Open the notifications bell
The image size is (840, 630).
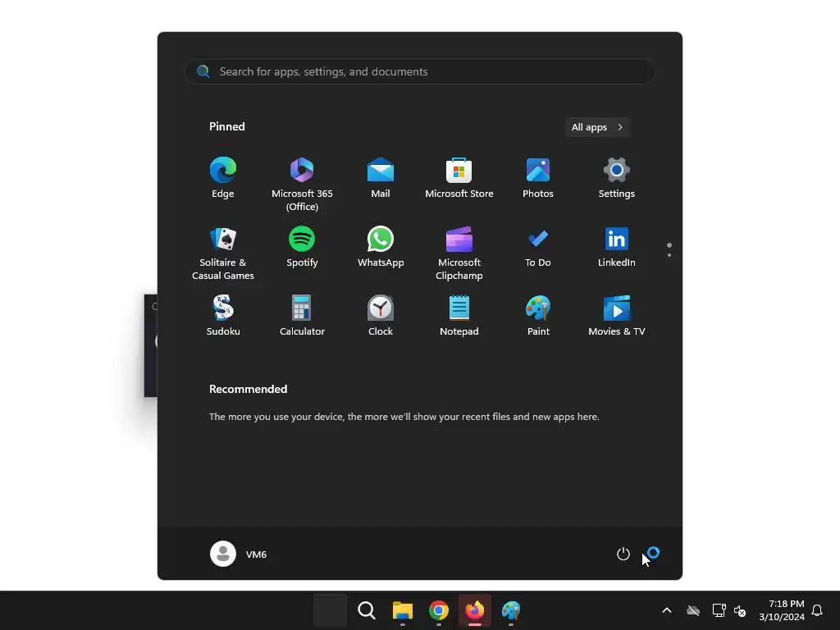pos(817,610)
